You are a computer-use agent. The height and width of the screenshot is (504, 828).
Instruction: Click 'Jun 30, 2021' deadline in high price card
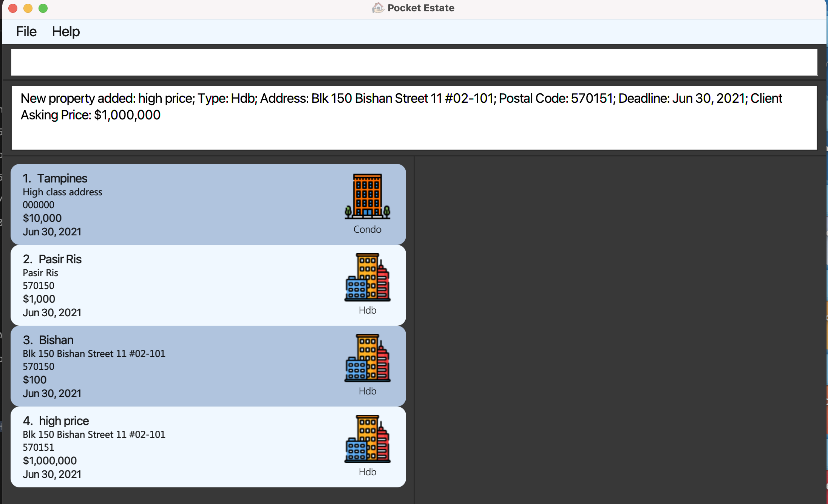(52, 474)
